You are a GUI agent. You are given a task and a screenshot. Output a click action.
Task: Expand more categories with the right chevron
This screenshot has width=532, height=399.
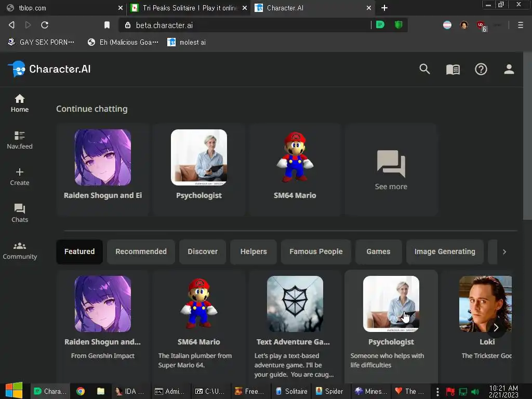tap(504, 252)
